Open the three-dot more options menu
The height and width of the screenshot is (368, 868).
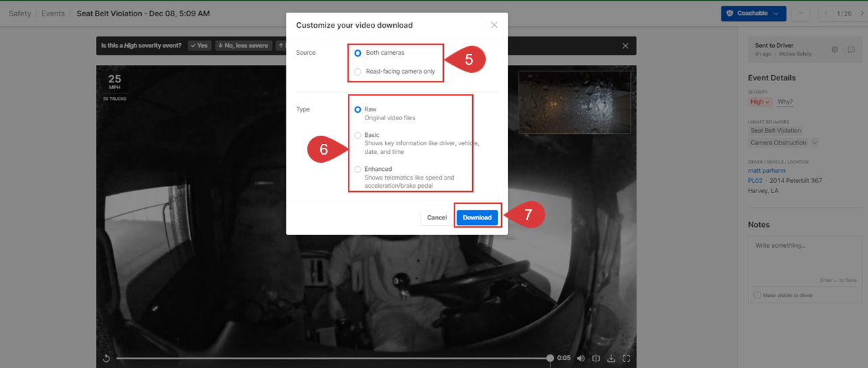(800, 14)
